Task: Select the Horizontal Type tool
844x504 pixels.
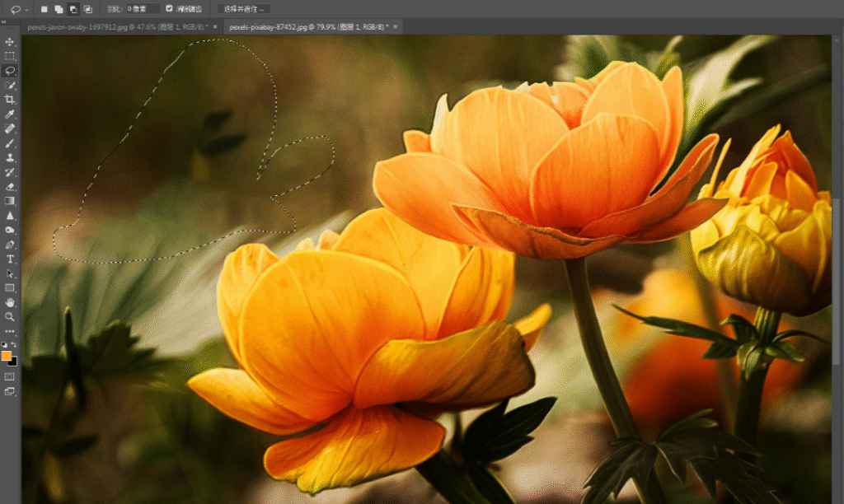Action: 10,259
